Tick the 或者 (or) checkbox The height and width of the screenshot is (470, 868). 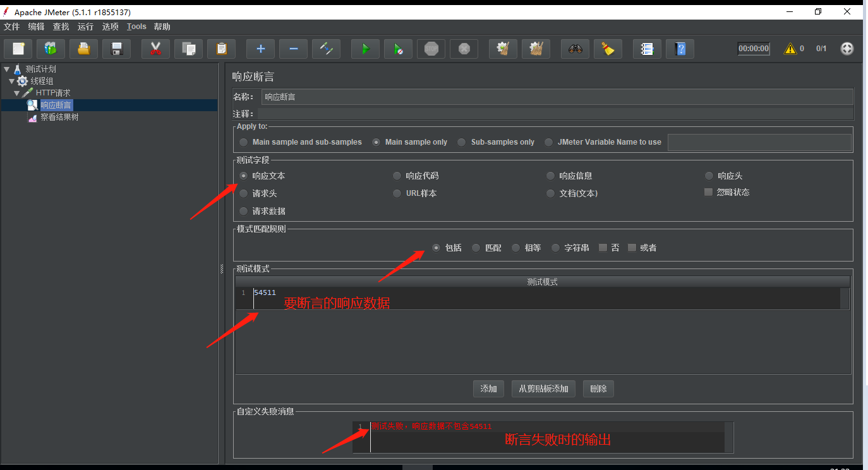[642, 248]
